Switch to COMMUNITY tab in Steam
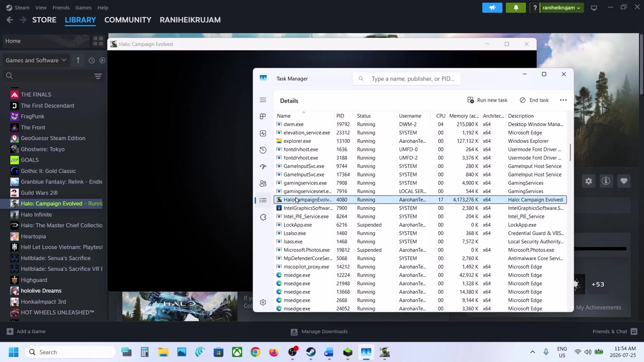The height and width of the screenshot is (362, 644). pyautogui.click(x=128, y=20)
